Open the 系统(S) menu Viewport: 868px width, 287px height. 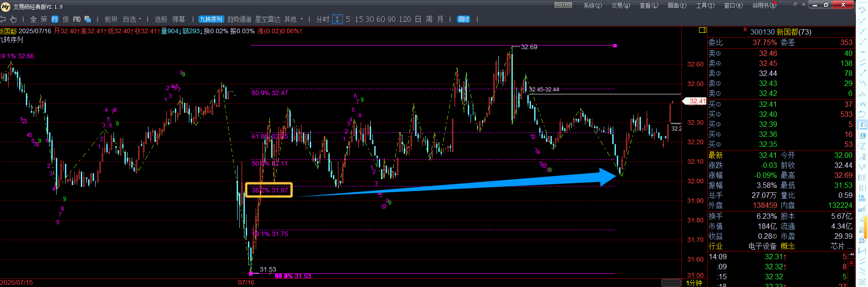pos(593,5)
